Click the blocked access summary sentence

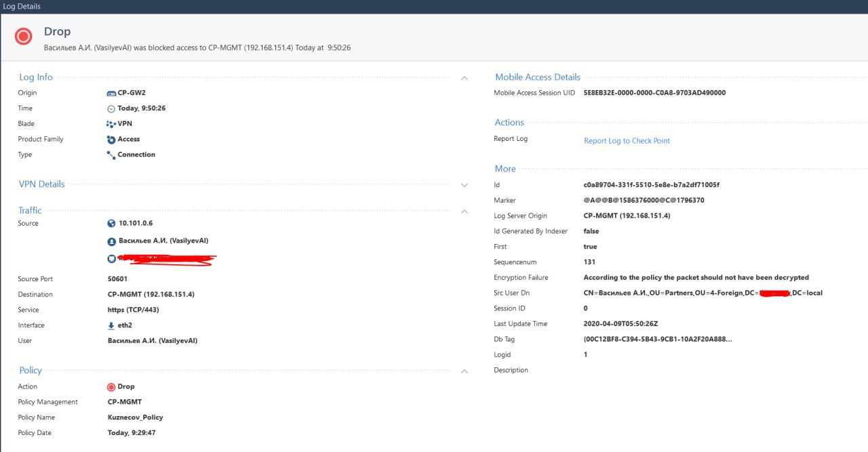tap(197, 48)
